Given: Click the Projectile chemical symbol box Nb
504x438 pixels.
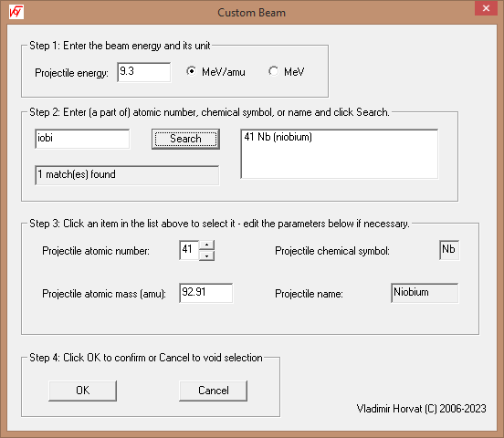Looking at the screenshot, I should pyautogui.click(x=449, y=250).
